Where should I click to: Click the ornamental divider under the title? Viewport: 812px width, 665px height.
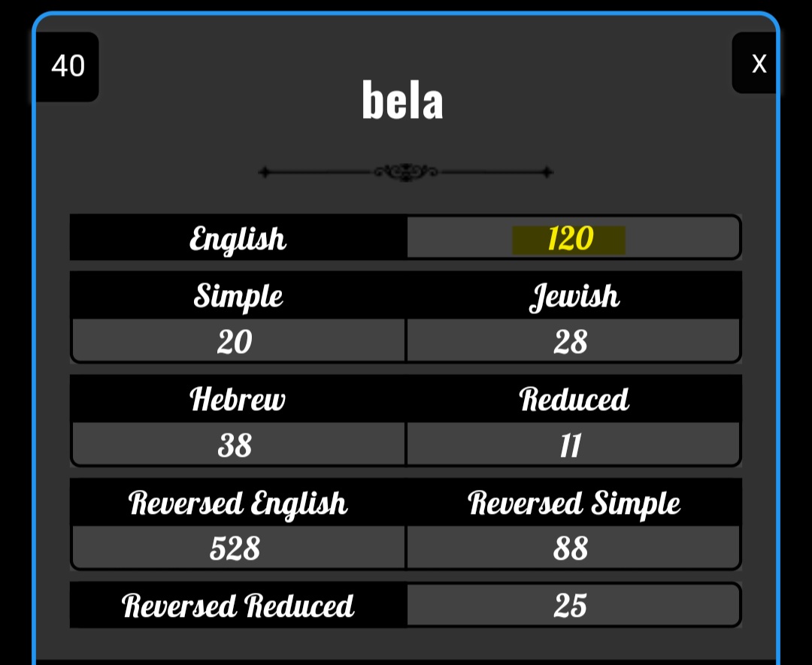406,172
